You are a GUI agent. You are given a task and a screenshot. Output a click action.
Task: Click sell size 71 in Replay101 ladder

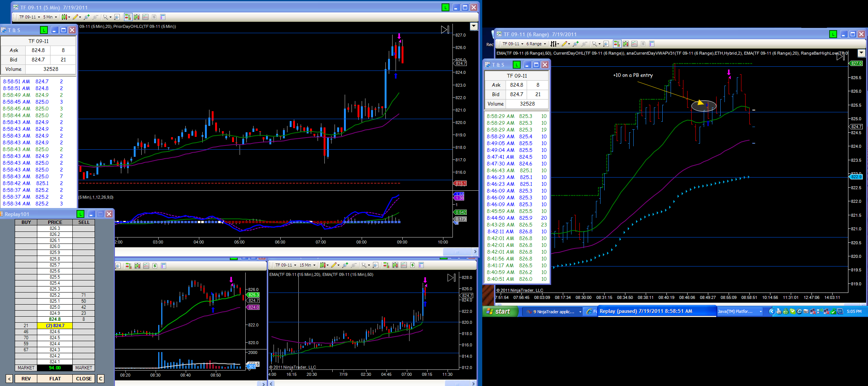(84, 295)
